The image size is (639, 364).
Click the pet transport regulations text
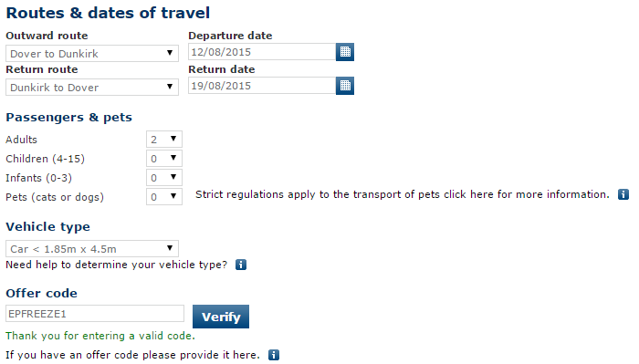[403, 194]
